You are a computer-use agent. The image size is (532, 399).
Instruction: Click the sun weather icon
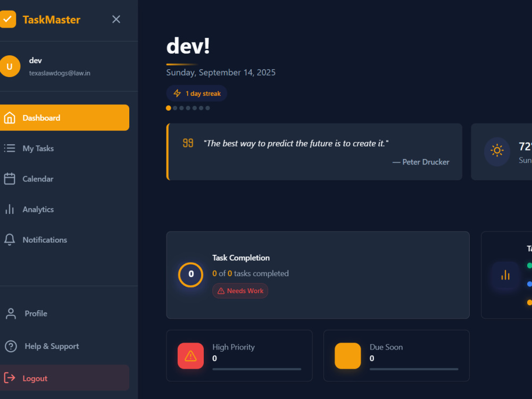(497, 151)
